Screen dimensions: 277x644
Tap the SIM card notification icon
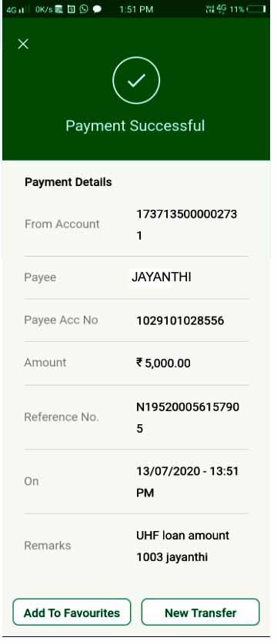coord(58,8)
